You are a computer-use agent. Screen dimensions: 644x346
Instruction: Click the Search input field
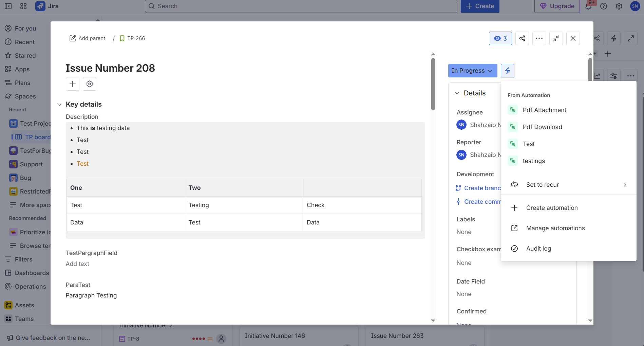[x=301, y=6]
